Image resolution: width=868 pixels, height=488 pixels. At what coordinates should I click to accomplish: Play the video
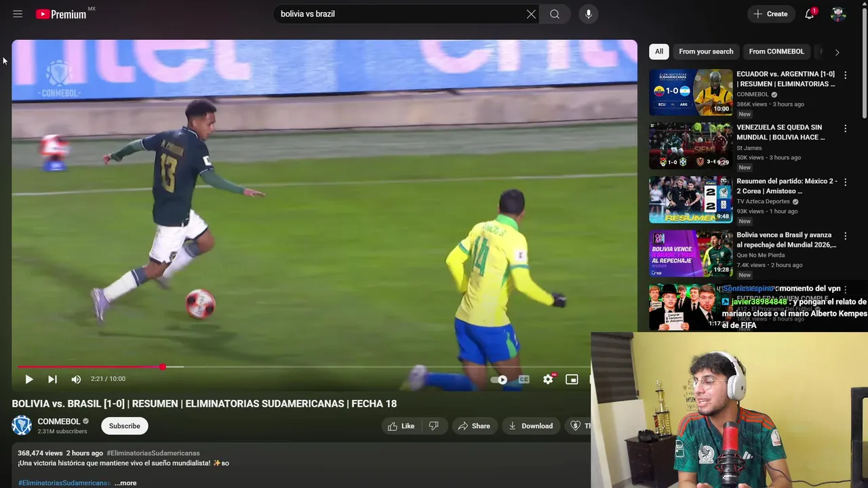[x=28, y=380]
